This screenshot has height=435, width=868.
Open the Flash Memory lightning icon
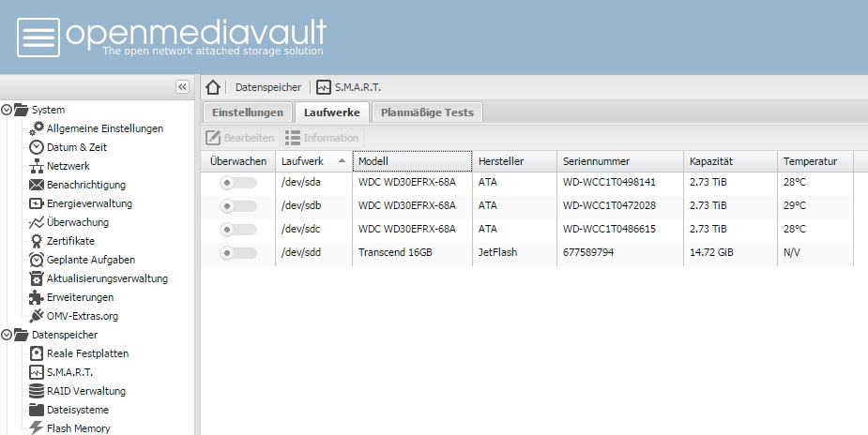pyautogui.click(x=37, y=427)
